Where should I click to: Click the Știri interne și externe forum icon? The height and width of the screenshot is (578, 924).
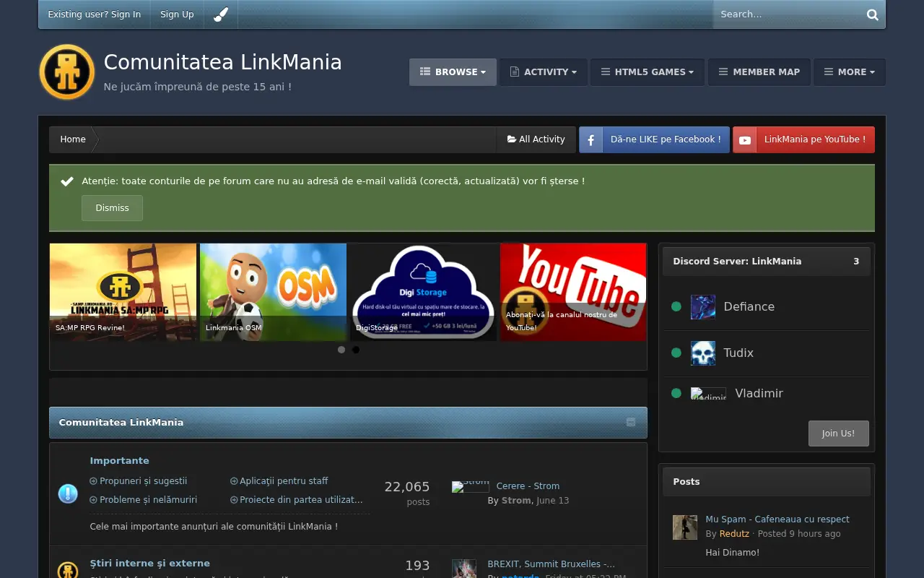(x=68, y=571)
